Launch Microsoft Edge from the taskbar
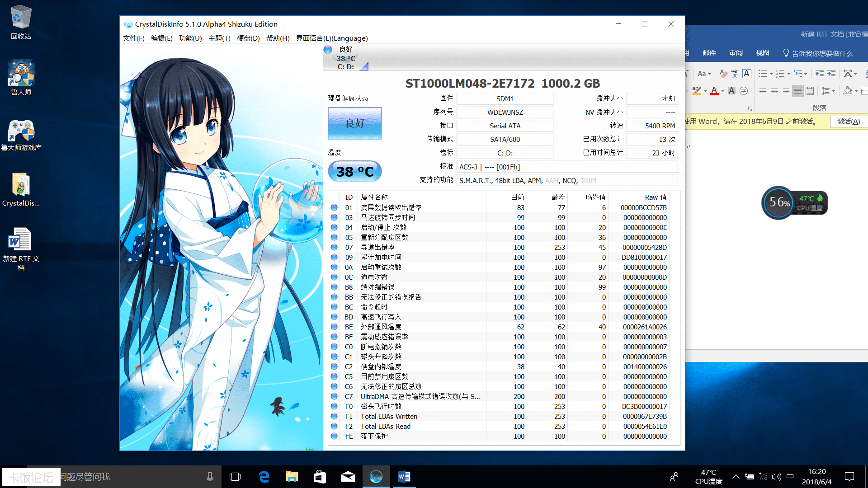The height and width of the screenshot is (488, 868). click(264, 477)
